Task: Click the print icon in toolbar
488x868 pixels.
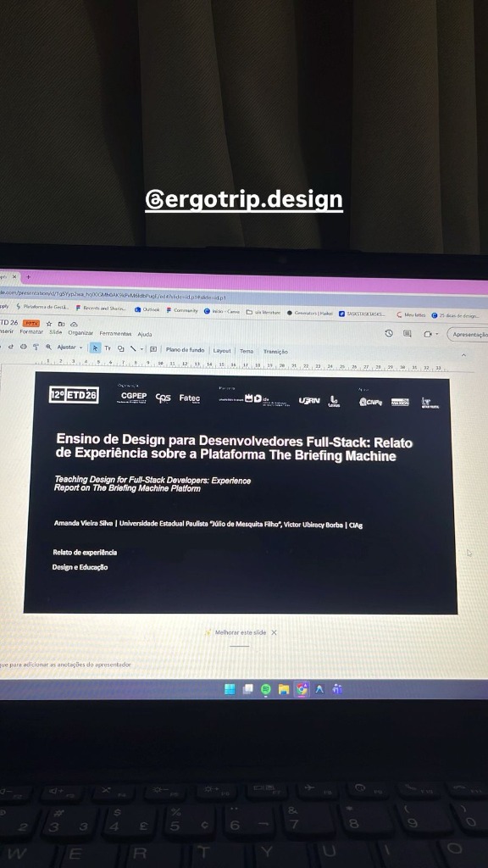Action: tap(23, 347)
